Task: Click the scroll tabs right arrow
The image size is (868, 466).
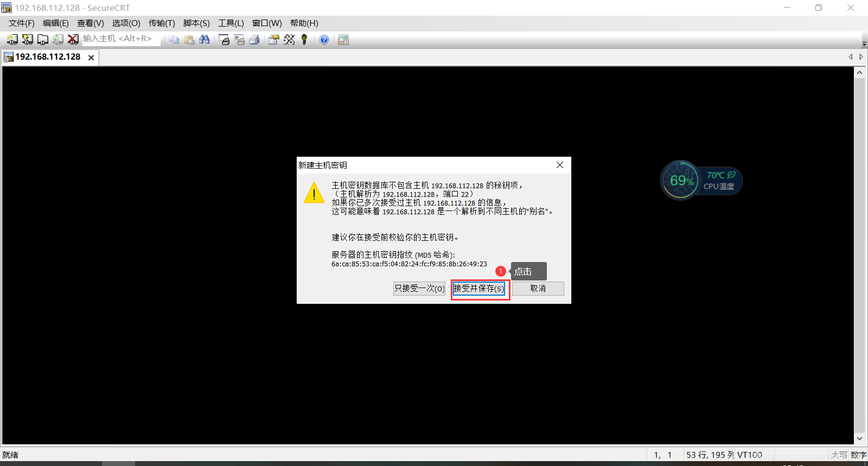Action: pos(860,57)
